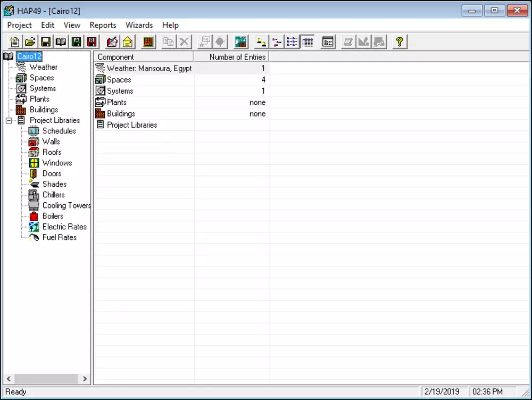
Task: Select Plants in the tree panel
Action: pos(39,99)
